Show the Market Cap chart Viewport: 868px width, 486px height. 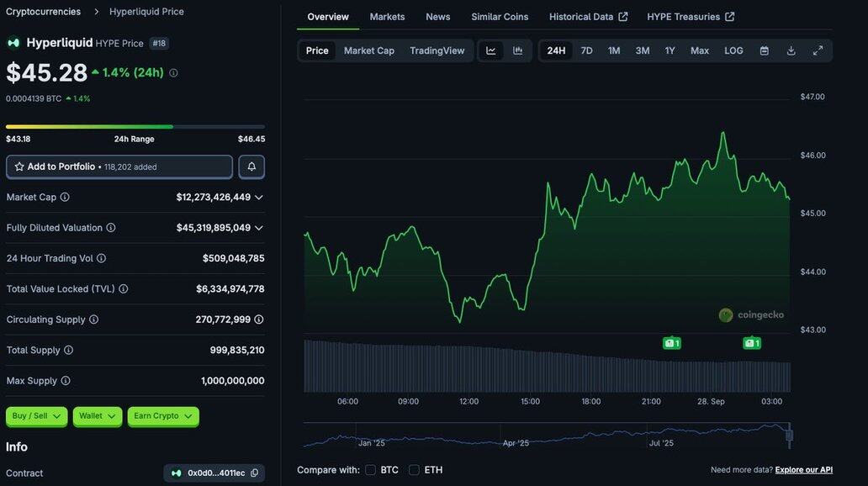pos(369,50)
